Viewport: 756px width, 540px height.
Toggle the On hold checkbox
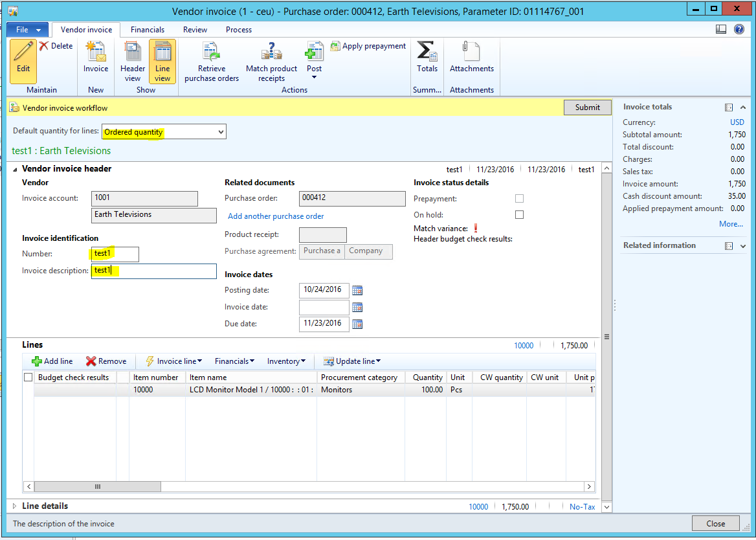click(519, 215)
